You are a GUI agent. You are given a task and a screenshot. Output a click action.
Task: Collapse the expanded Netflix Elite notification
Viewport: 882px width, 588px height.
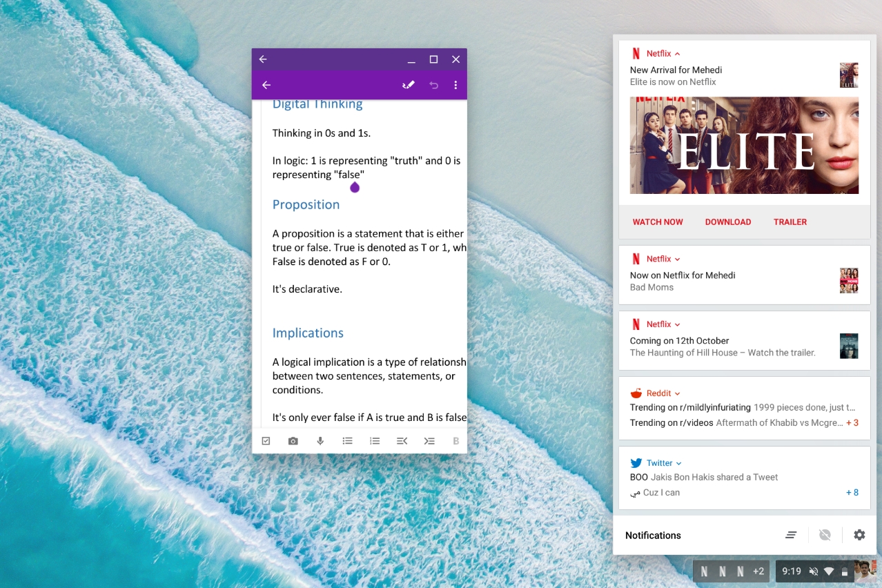click(x=677, y=54)
